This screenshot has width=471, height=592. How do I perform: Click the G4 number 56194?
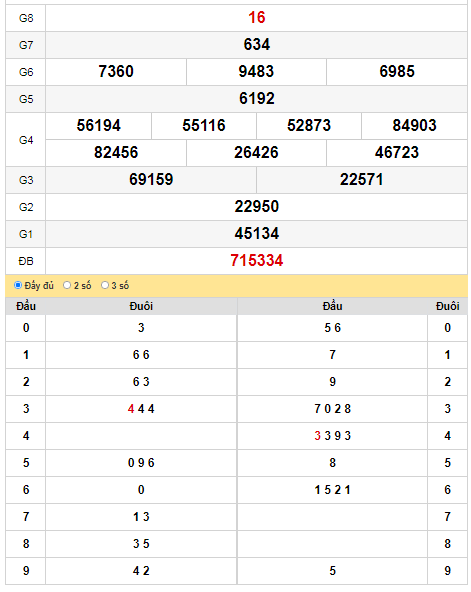pos(99,126)
